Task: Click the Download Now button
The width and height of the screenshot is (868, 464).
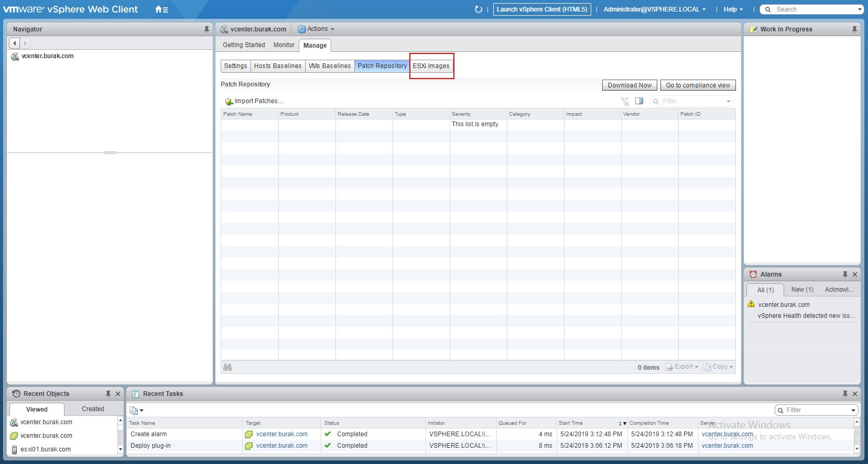Action: 630,85
